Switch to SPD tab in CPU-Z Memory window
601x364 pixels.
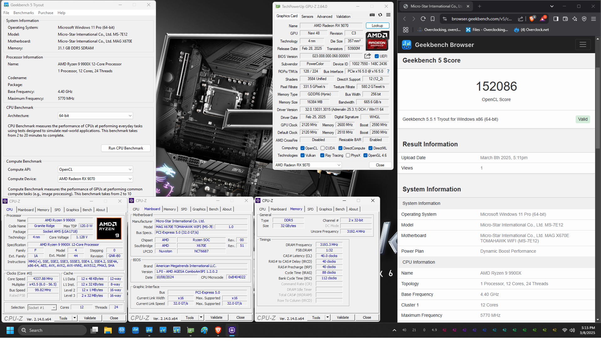[310, 209]
